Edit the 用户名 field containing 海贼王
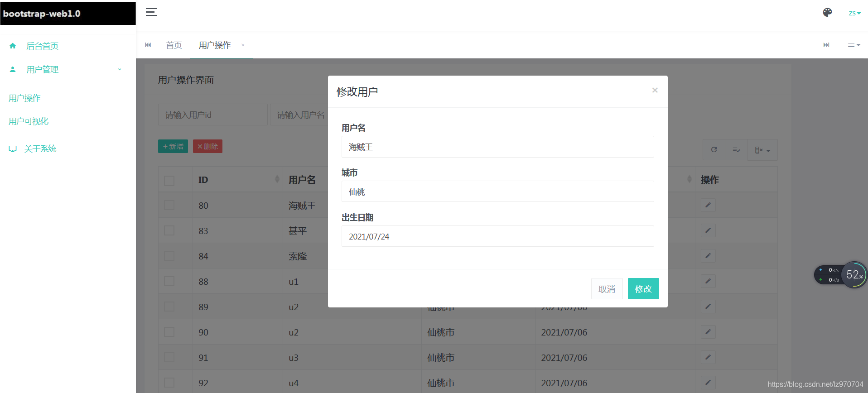Screen dimensions: 868x393 [497, 147]
